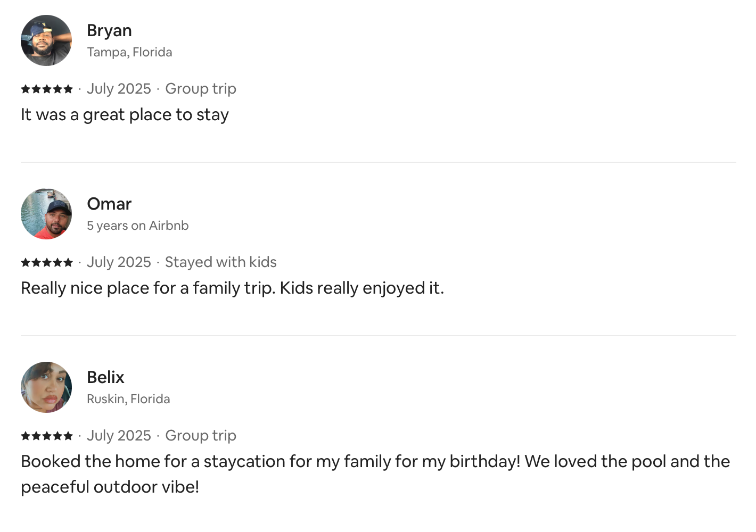
Task: Click the five-star rating on Bryan's review
Action: pos(47,89)
